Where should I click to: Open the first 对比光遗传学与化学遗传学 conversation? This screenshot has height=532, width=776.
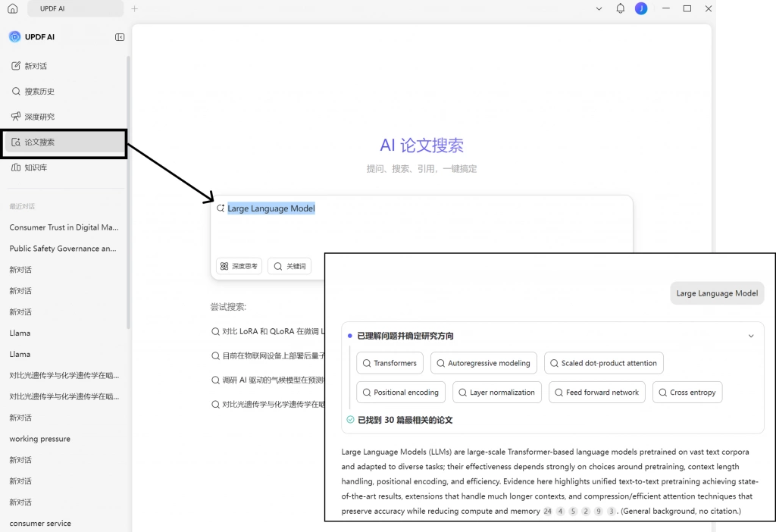pyautogui.click(x=64, y=375)
